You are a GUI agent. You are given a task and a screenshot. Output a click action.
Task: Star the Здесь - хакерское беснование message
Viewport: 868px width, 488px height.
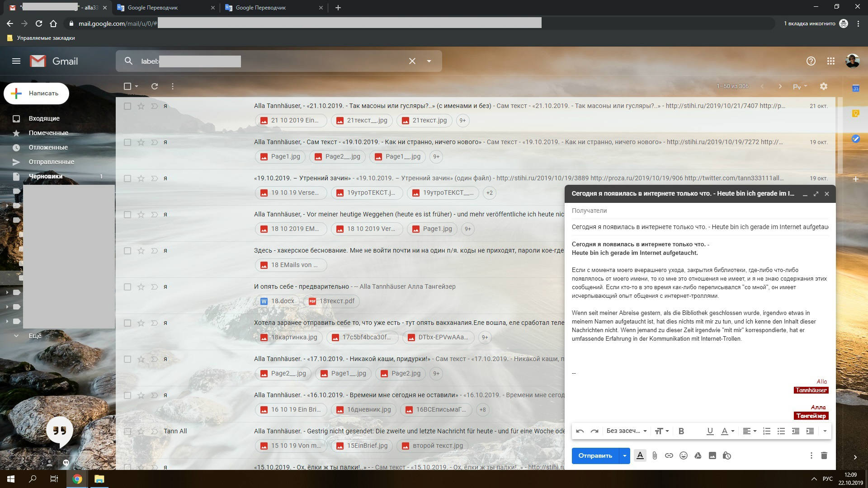click(x=141, y=251)
